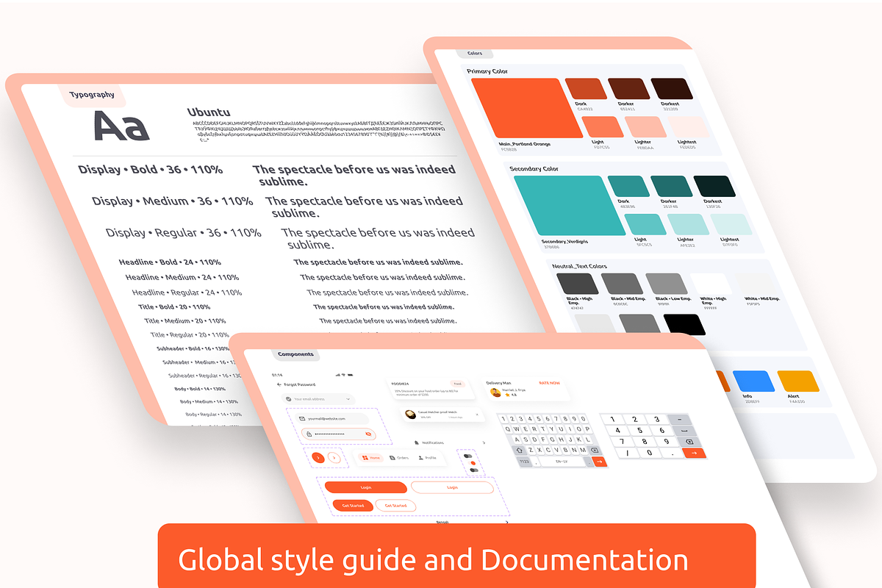Click the lock icon in the password field
The height and width of the screenshot is (588, 882).
tap(309, 434)
